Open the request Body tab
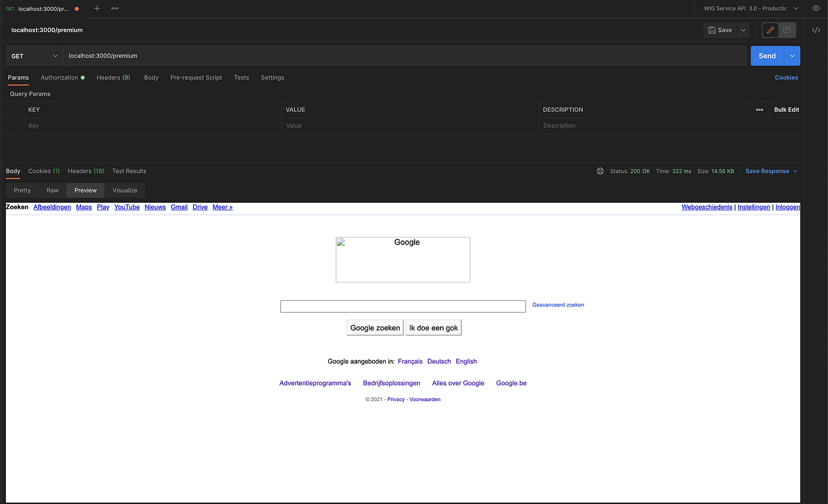The height and width of the screenshot is (504, 828). click(151, 77)
